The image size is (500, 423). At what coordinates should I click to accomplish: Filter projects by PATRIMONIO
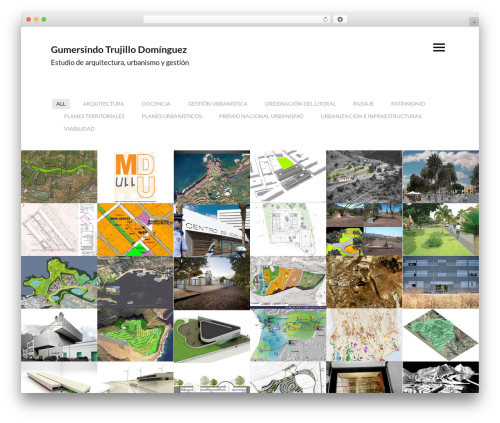point(408,104)
